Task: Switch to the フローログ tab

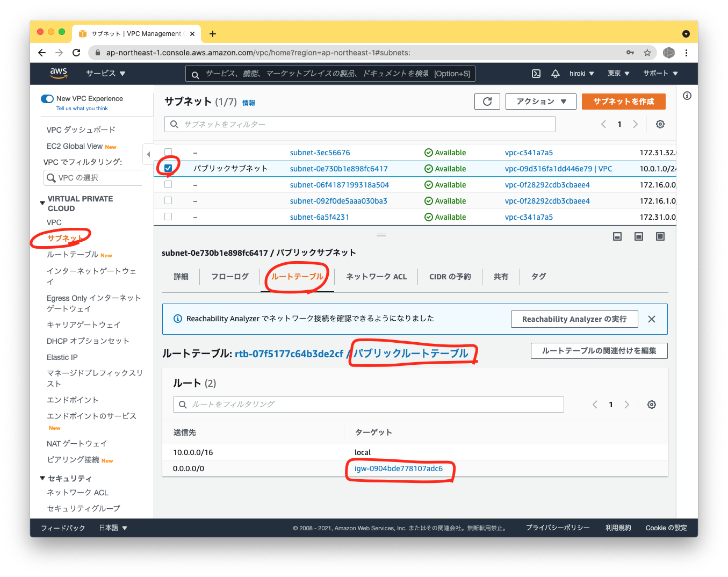Action: [x=229, y=276]
